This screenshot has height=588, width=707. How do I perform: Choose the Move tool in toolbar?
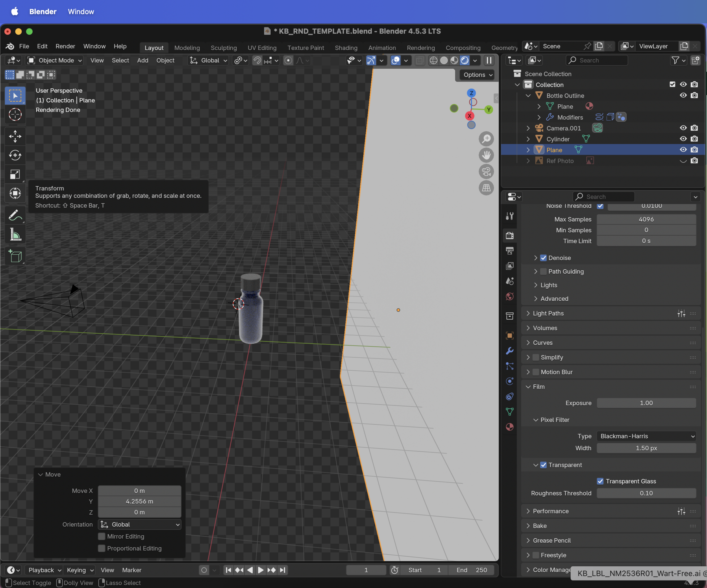tap(15, 136)
